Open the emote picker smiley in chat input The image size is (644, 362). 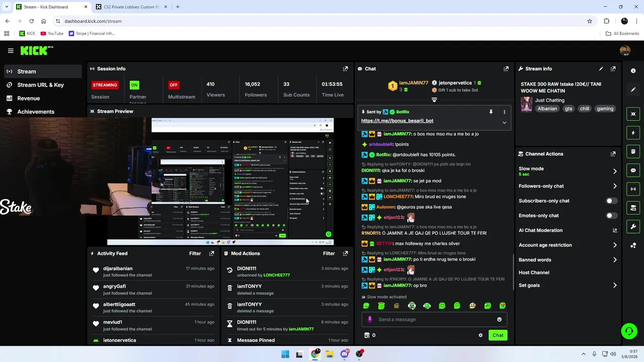499,319
